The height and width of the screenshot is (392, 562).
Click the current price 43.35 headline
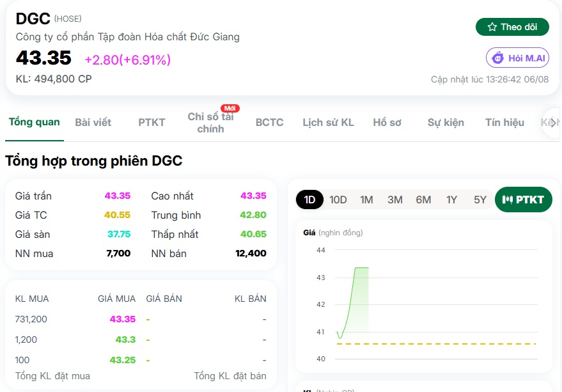coord(43,58)
